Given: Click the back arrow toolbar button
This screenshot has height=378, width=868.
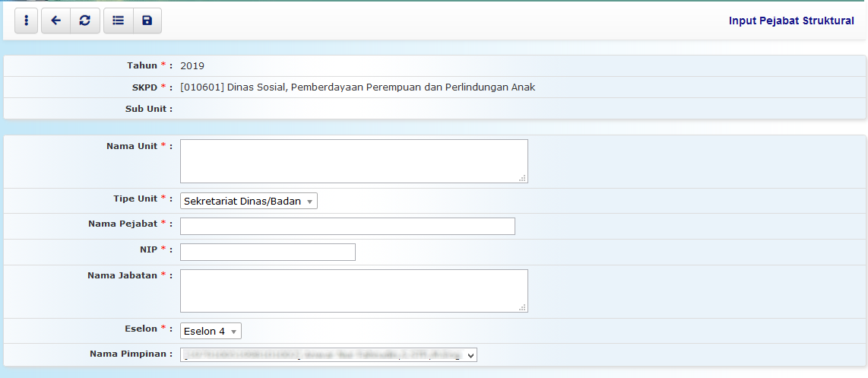Looking at the screenshot, I should 55,21.
